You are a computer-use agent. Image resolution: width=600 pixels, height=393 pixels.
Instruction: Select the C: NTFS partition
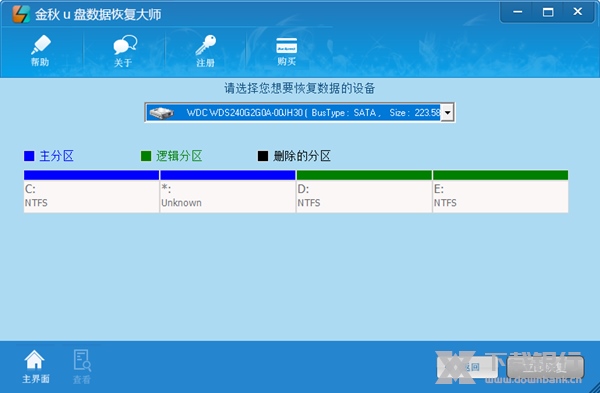pos(91,191)
